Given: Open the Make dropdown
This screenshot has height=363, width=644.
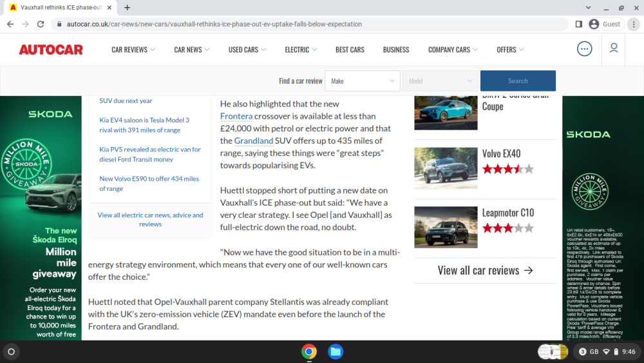Looking at the screenshot, I should pyautogui.click(x=362, y=81).
